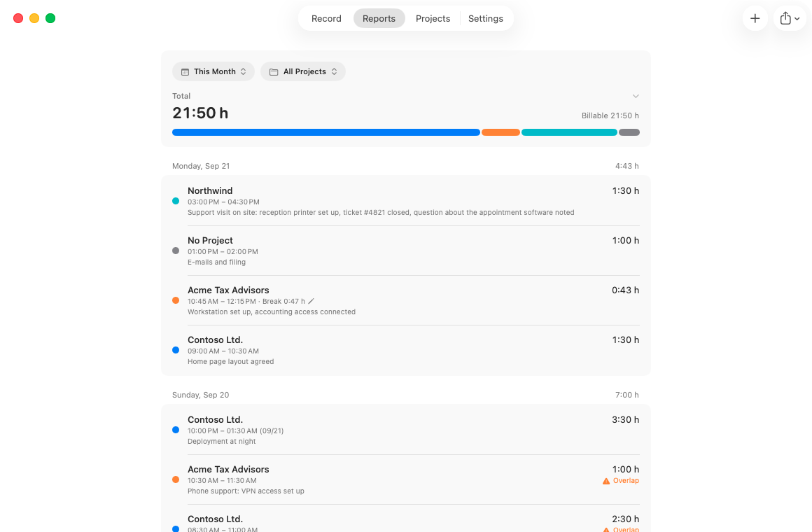Click the blue Contoso segment of total bar
The image size is (812, 532).
[x=326, y=132]
